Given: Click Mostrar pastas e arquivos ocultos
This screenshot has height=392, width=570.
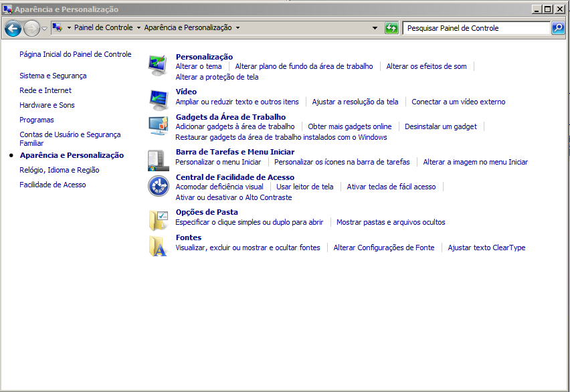Looking at the screenshot, I should [x=391, y=222].
